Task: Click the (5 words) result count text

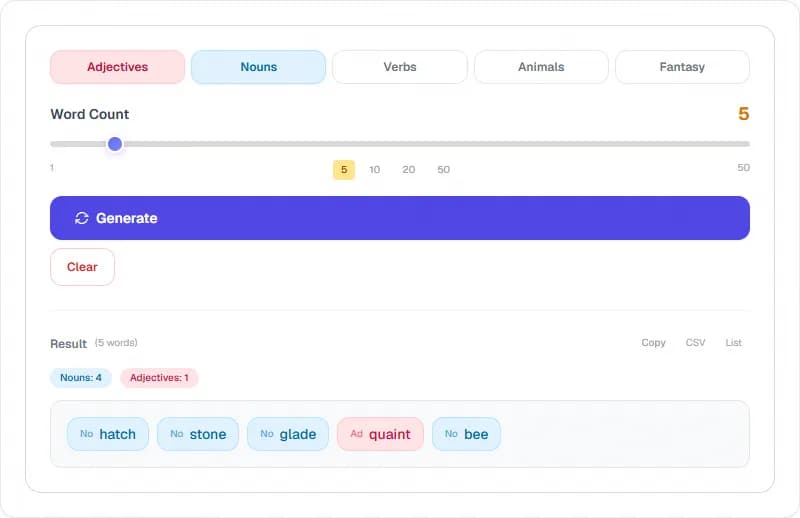Action: coord(116,342)
